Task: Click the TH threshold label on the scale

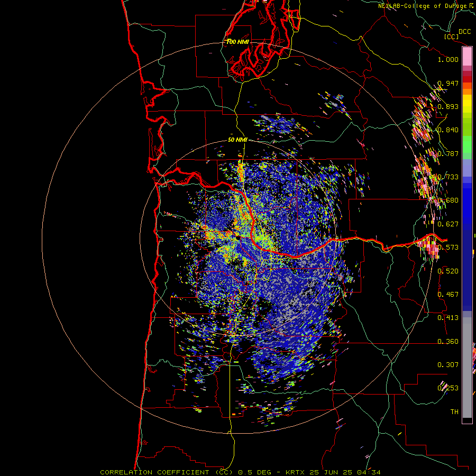Action: tap(454, 412)
